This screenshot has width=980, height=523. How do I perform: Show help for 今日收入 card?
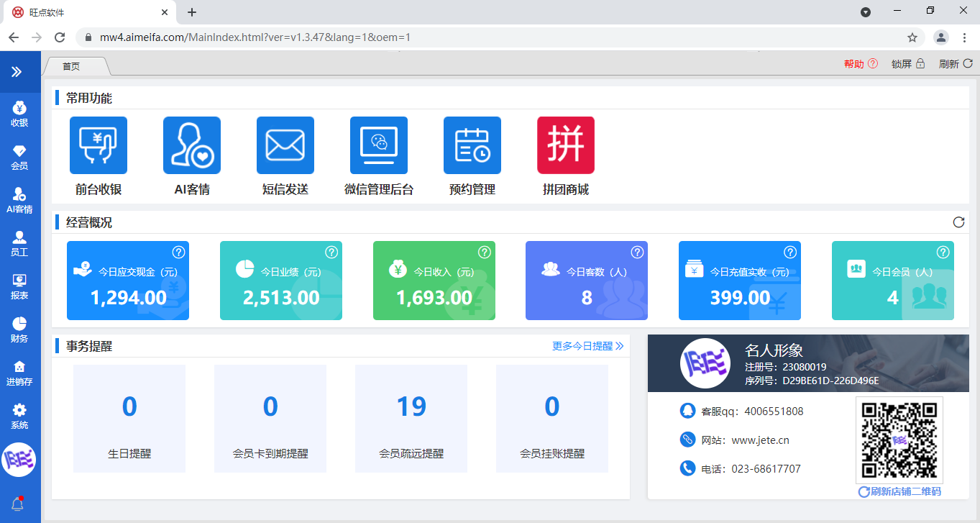click(x=485, y=252)
